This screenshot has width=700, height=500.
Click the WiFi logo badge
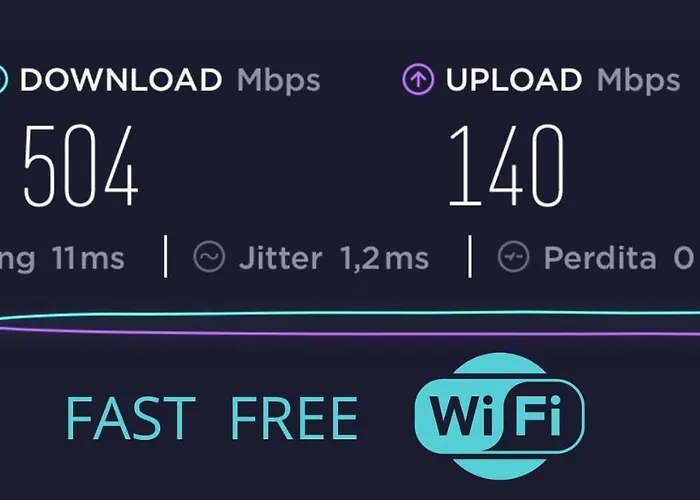(500, 416)
